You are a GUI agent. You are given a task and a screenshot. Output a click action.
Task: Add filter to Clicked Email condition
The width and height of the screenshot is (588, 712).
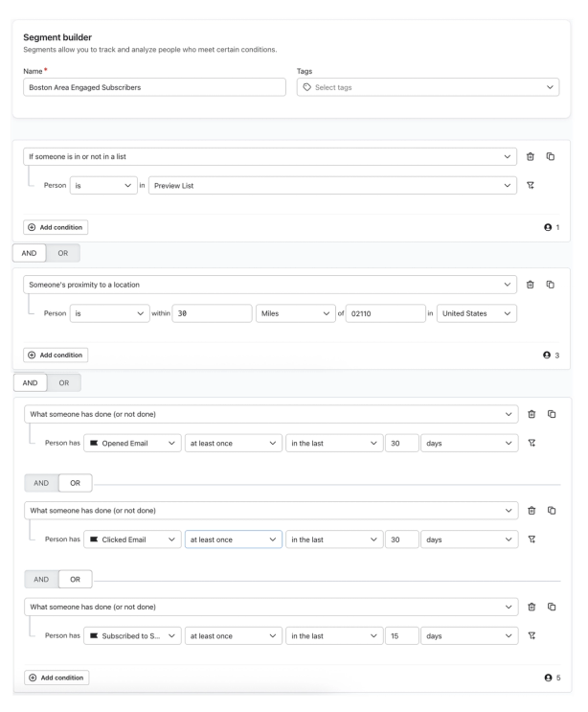531,539
